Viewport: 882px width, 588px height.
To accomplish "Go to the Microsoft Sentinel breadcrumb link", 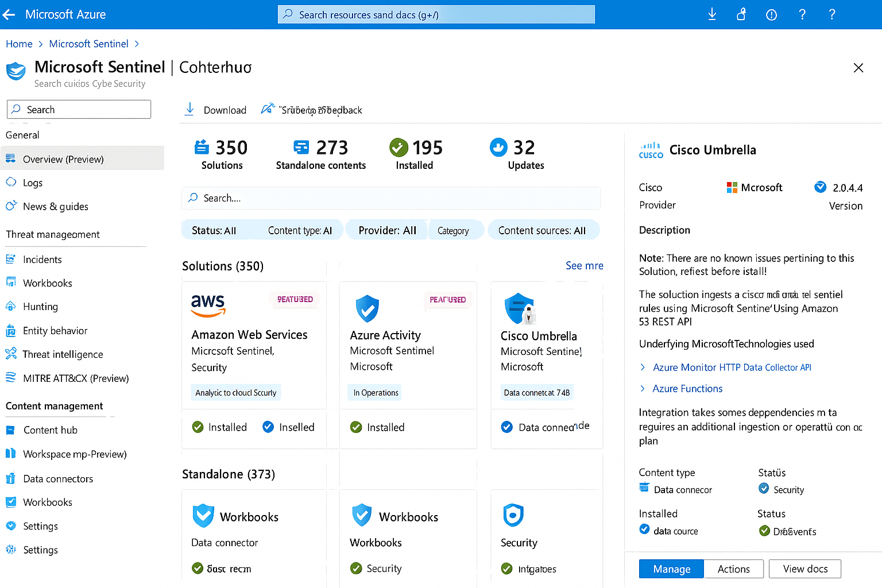I will 88,44.
